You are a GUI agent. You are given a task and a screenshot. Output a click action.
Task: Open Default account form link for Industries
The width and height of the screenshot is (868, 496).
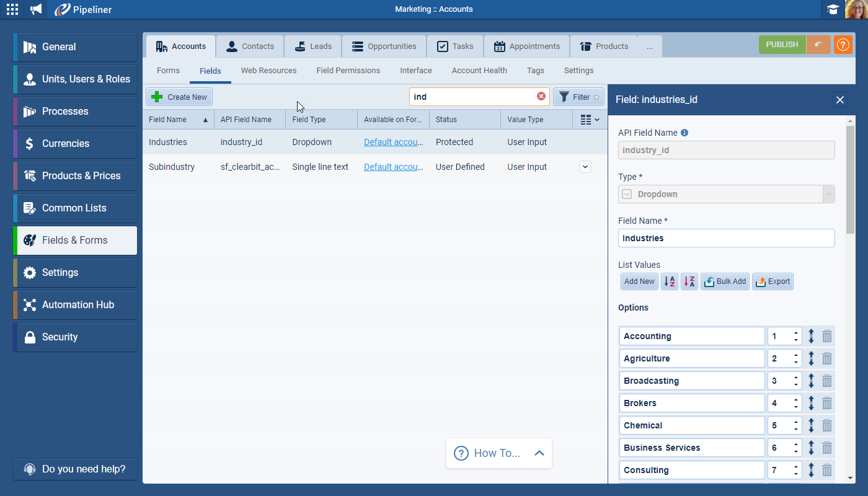(x=393, y=142)
